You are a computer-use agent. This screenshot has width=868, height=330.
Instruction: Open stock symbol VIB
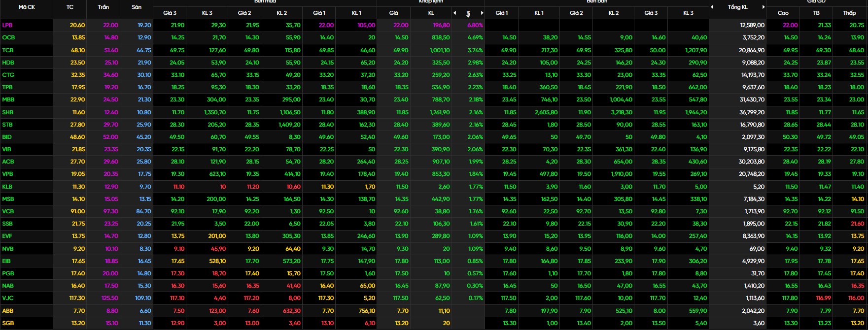point(7,149)
